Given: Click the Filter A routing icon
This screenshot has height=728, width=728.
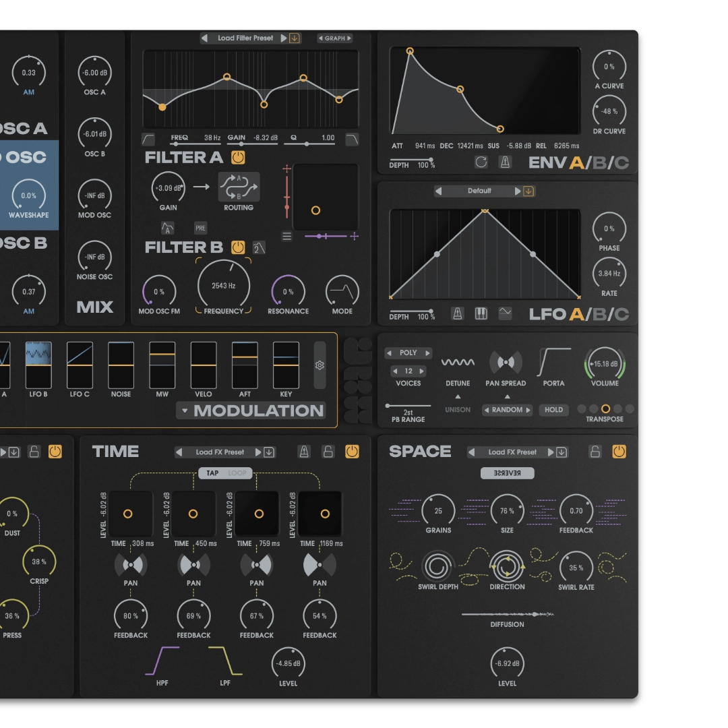Looking at the screenshot, I should 239,187.
